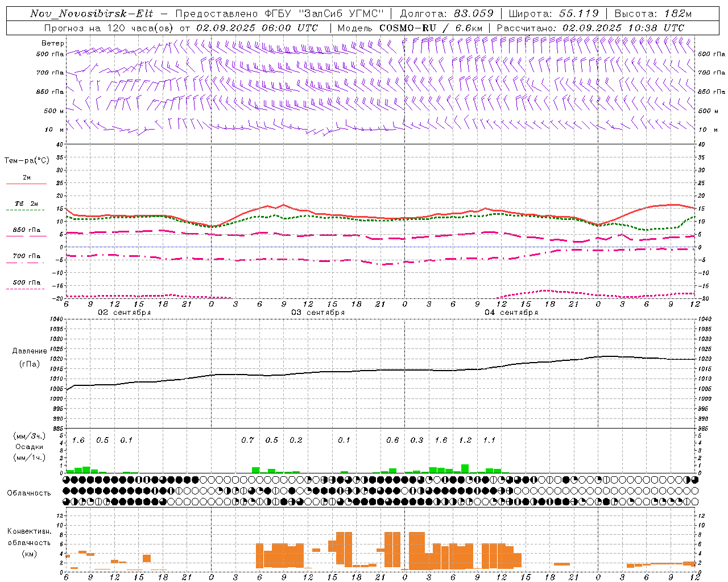Click the (мм/1ч.) precipitation unit label
Image resolution: width=728 pixels, height=582 pixels.
click(x=30, y=457)
